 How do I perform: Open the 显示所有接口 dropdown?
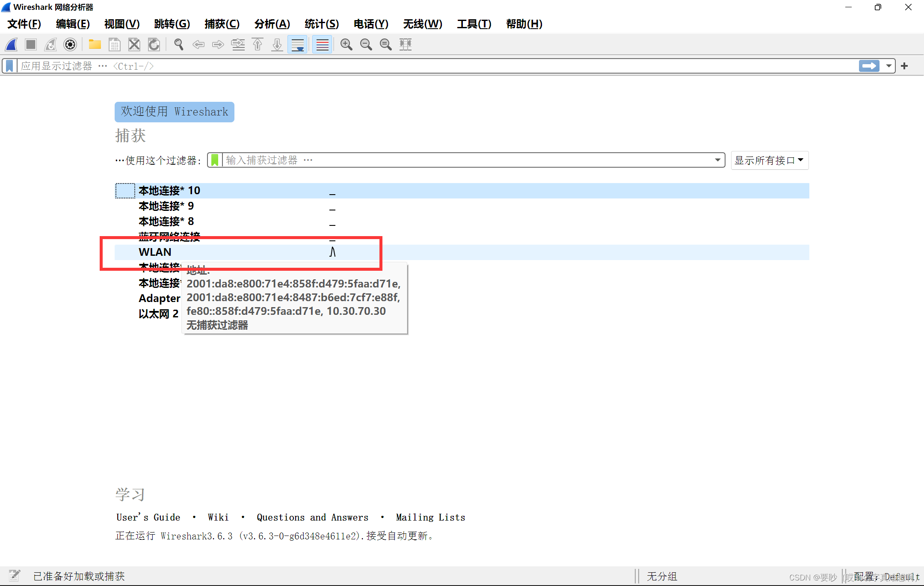(769, 160)
